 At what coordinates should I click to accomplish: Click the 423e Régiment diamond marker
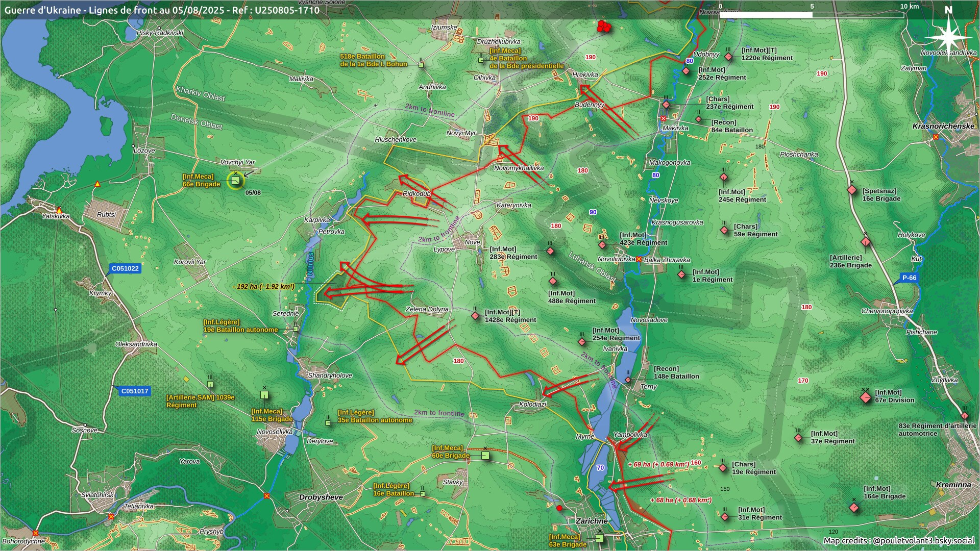[602, 245]
